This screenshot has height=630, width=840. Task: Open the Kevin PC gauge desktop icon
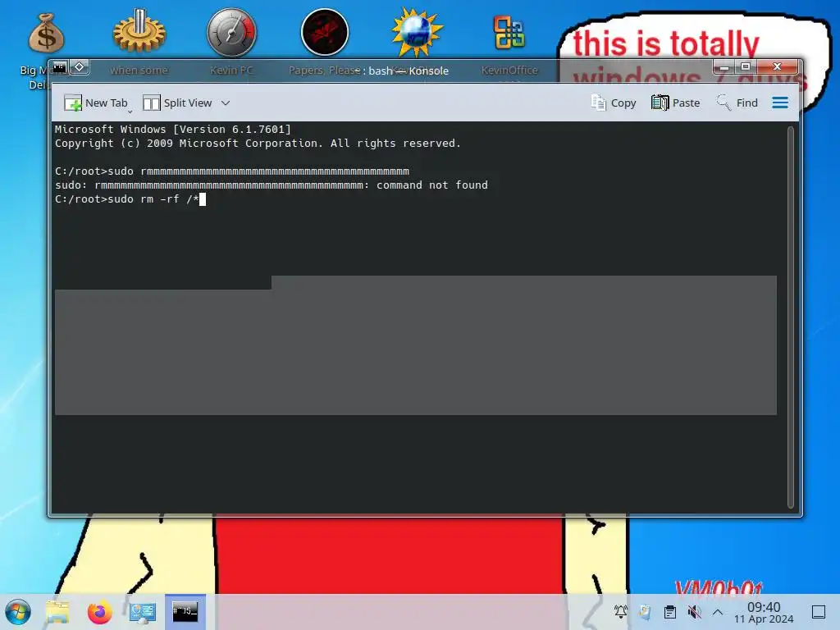pos(231,32)
